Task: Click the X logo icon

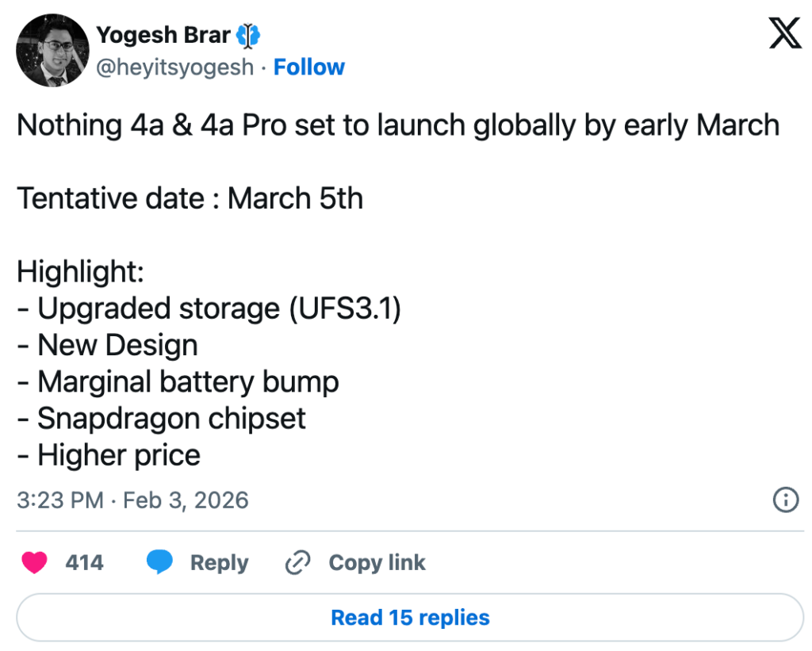Action: (785, 35)
